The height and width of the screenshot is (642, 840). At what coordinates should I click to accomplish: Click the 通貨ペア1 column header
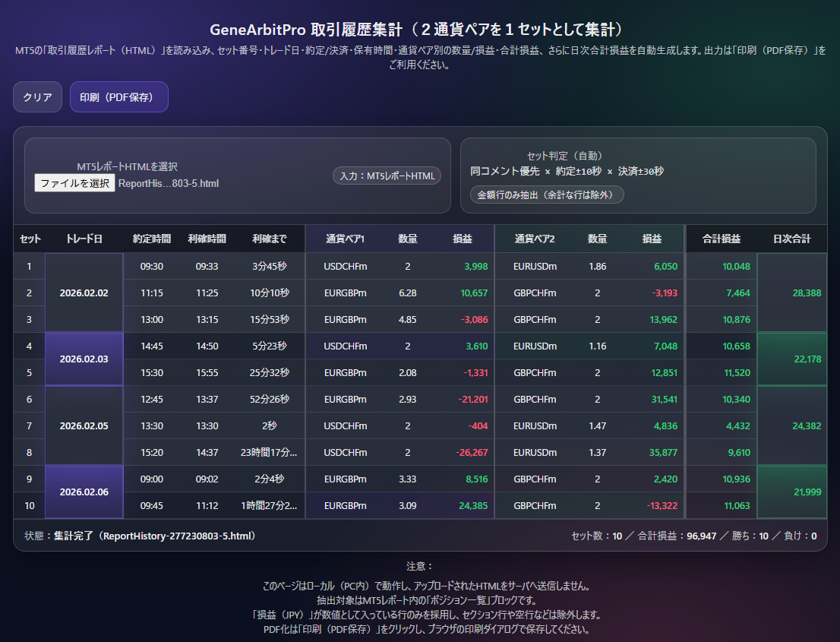[x=345, y=239]
